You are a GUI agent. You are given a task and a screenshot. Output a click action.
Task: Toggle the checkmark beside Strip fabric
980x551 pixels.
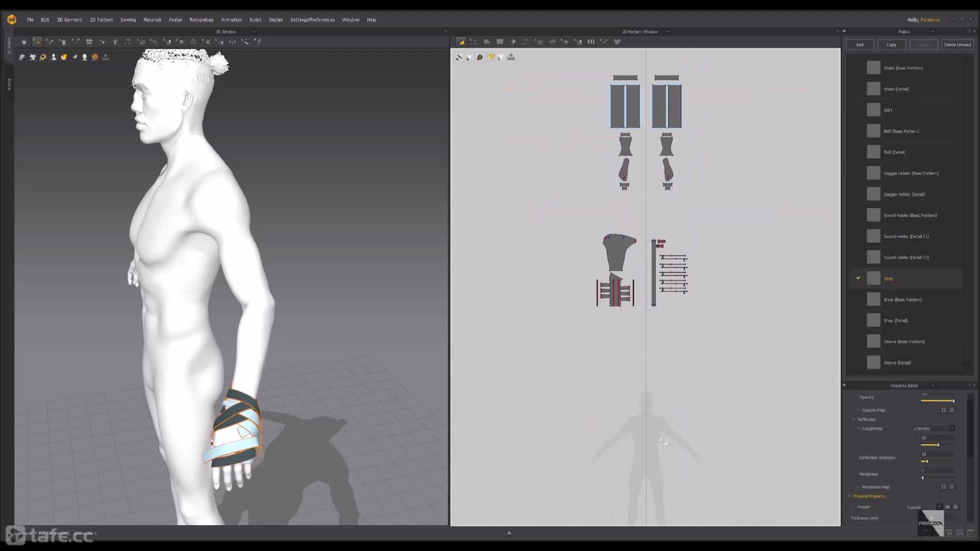(x=858, y=278)
